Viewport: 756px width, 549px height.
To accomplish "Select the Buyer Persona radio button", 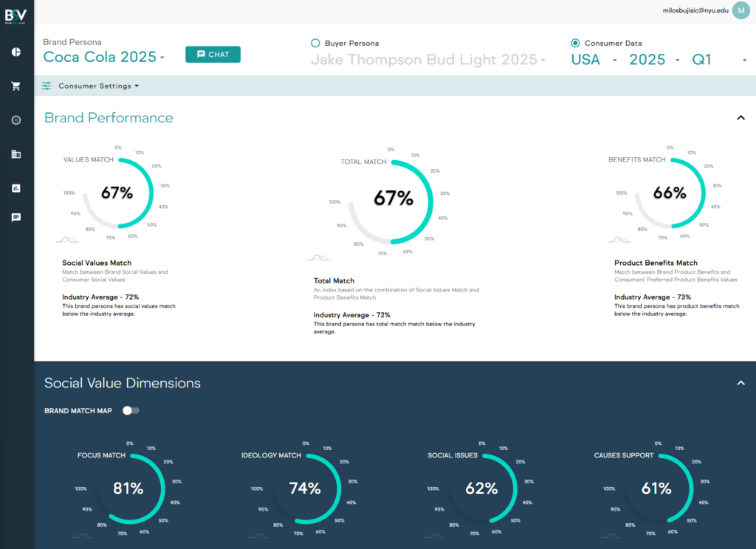I will click(316, 44).
